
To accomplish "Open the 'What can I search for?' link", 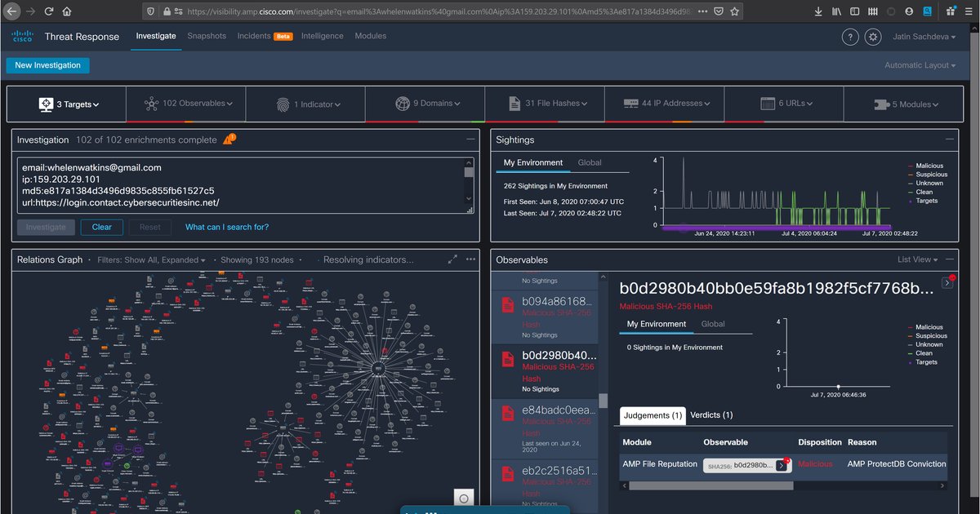I will [x=227, y=227].
